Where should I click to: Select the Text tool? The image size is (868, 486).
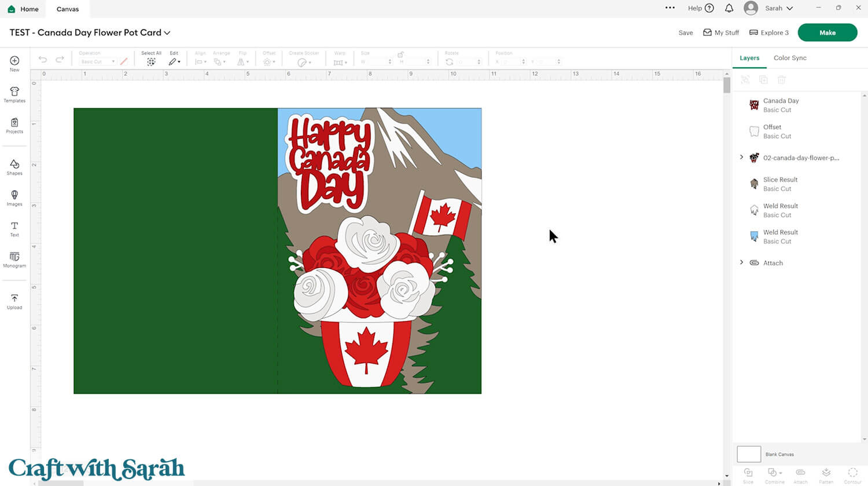tap(14, 229)
